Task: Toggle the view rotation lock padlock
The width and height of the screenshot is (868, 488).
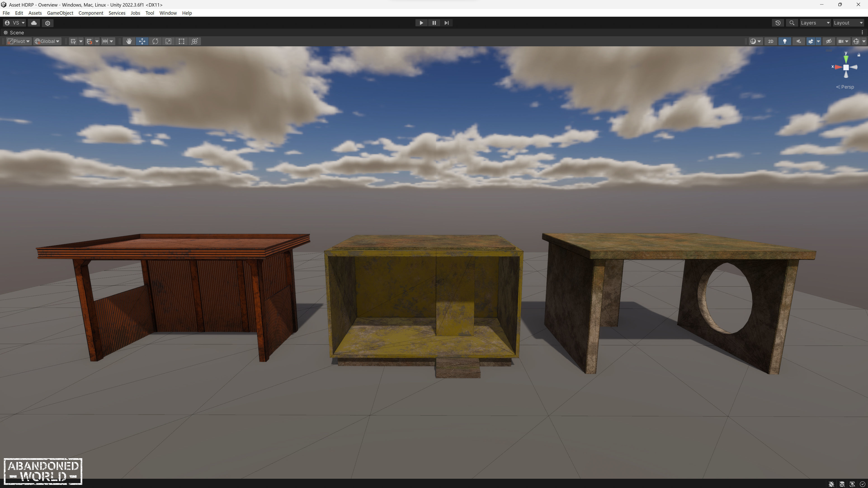Action: pos(859,55)
